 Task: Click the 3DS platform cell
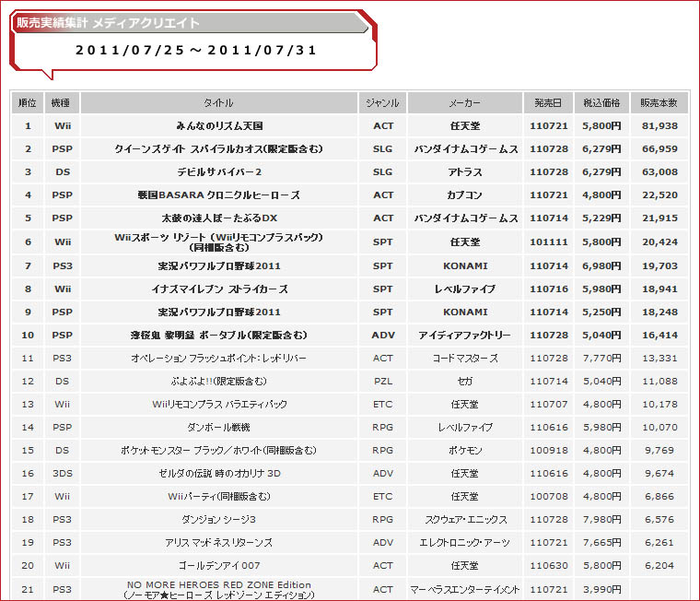click(62, 473)
